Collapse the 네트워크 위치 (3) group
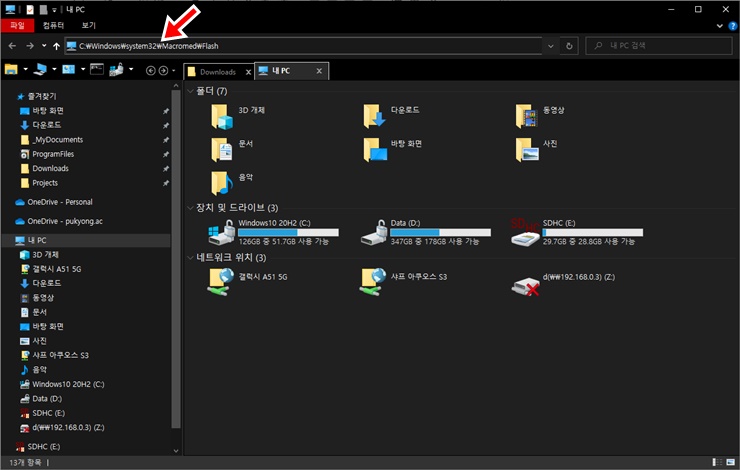The width and height of the screenshot is (740, 470). 191,258
